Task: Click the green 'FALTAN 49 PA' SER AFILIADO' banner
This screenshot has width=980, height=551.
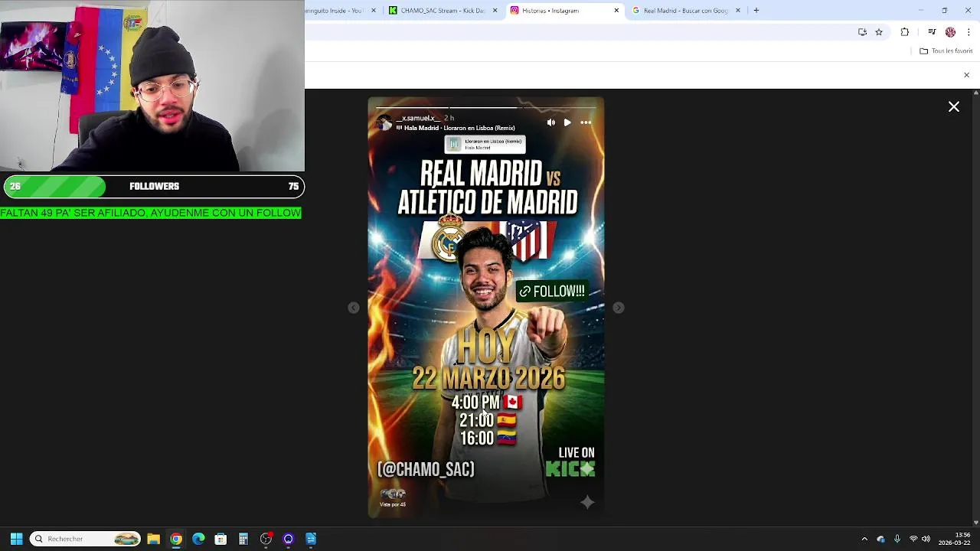Action: coord(151,213)
